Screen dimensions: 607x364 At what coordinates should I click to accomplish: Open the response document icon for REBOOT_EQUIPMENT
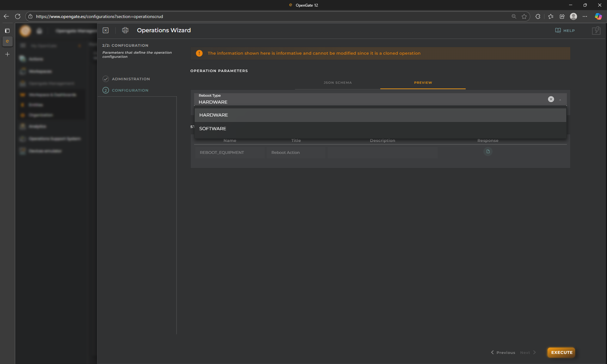click(x=488, y=152)
